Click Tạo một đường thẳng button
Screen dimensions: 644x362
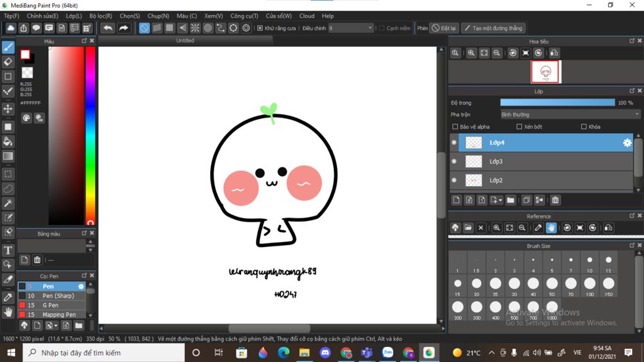pos(493,28)
